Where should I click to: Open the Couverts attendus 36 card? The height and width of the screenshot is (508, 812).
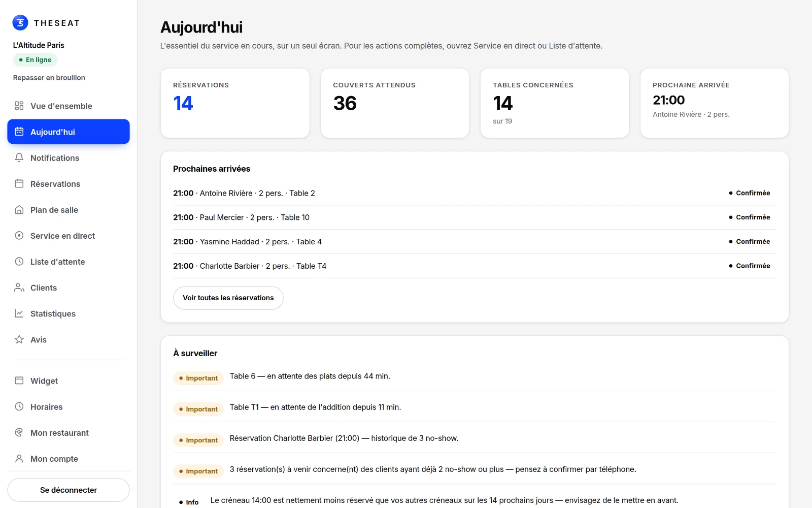[x=395, y=103]
